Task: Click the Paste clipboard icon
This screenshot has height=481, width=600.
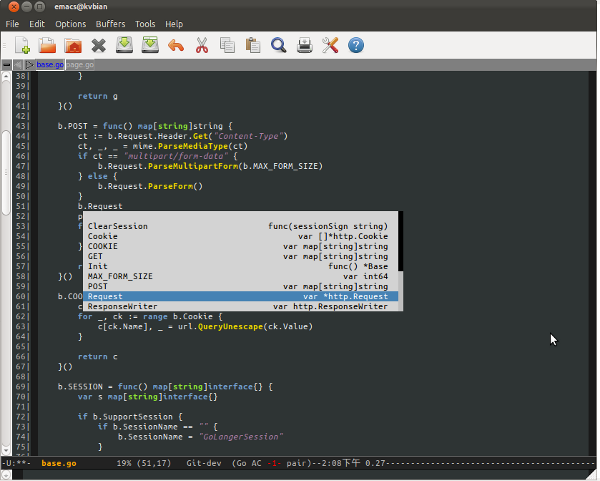Action: (253, 45)
